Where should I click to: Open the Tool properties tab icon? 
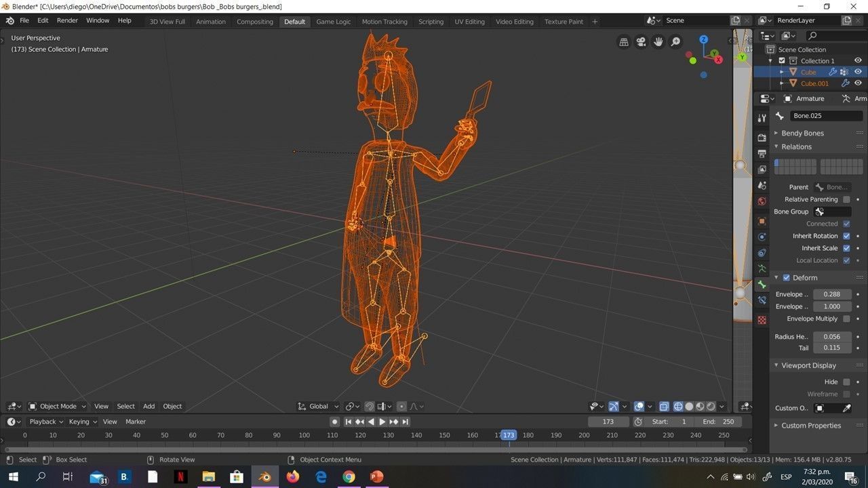762,119
